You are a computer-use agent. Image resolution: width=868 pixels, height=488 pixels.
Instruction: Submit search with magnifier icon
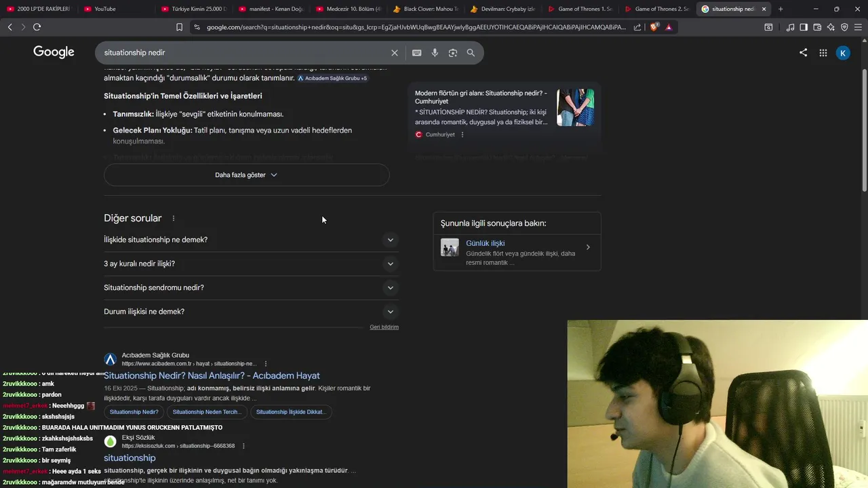tap(471, 53)
